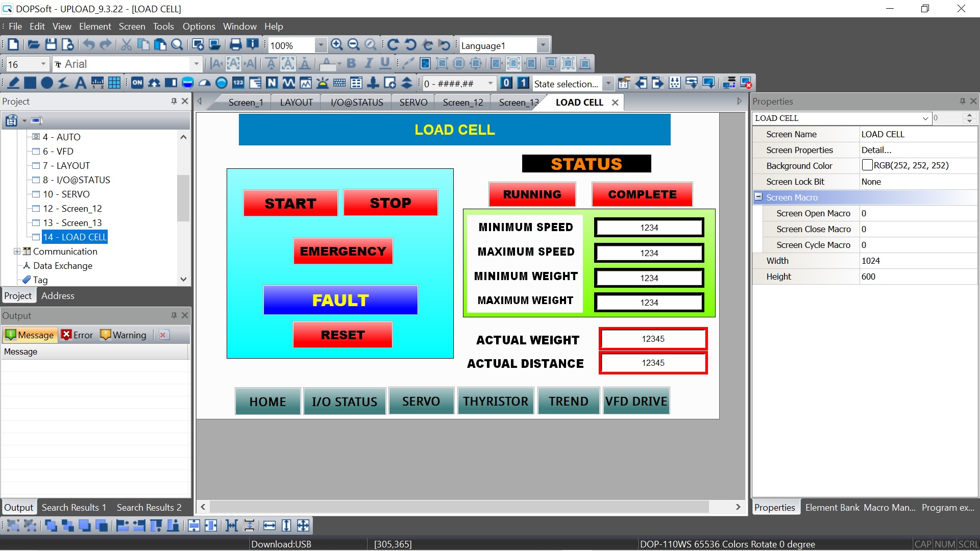Screen dimensions: 980x551
Task: Toggle element state 1 button
Action: (x=523, y=83)
